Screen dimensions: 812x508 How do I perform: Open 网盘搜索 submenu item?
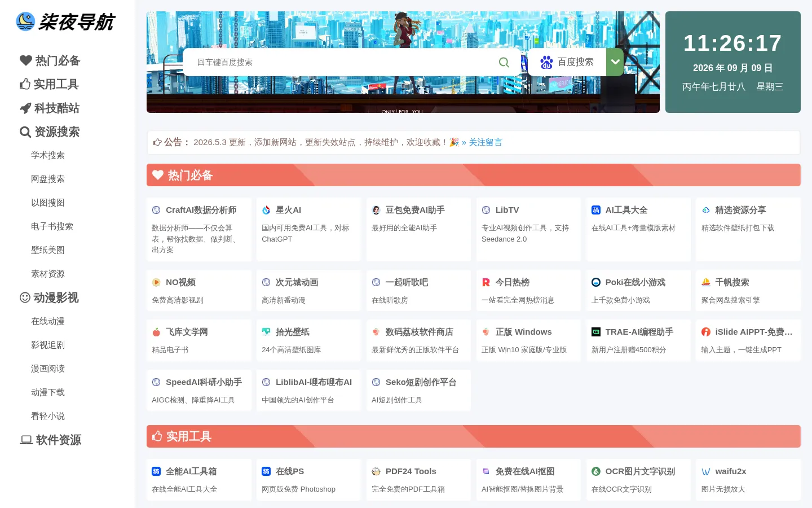click(x=48, y=179)
